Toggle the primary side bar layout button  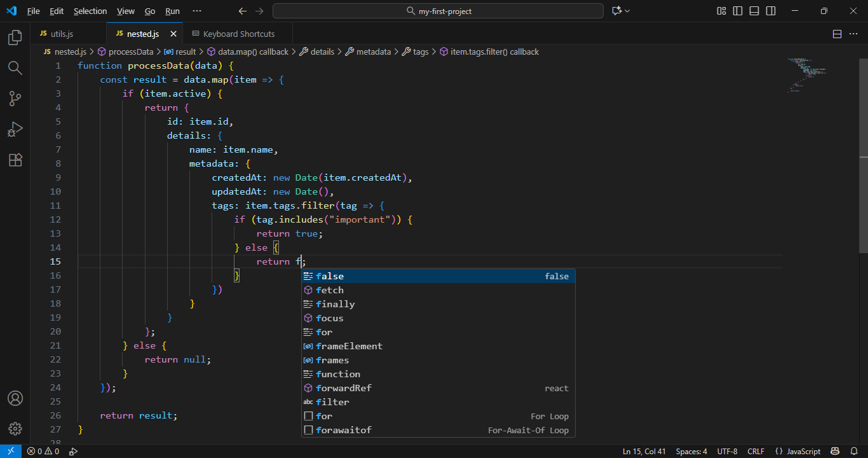738,11
